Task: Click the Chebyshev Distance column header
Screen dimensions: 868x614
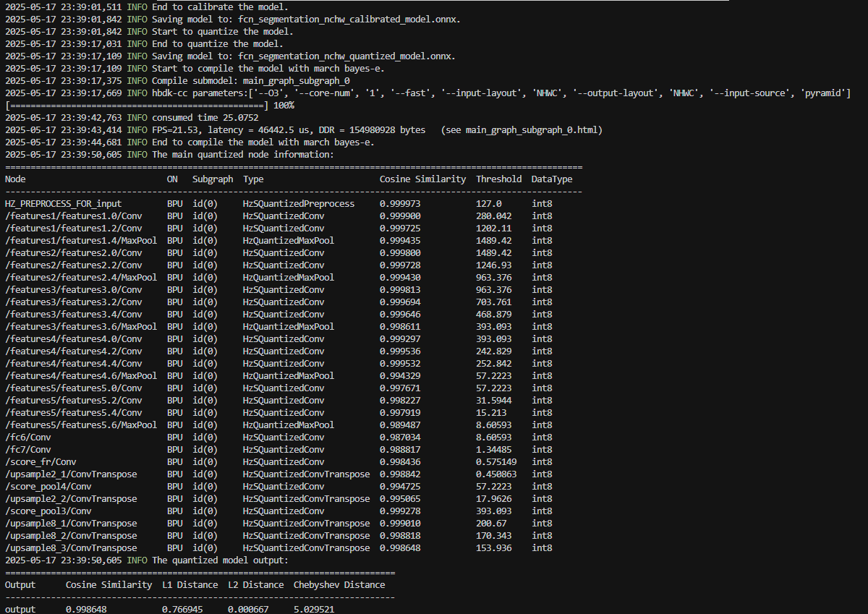Action: coord(339,585)
